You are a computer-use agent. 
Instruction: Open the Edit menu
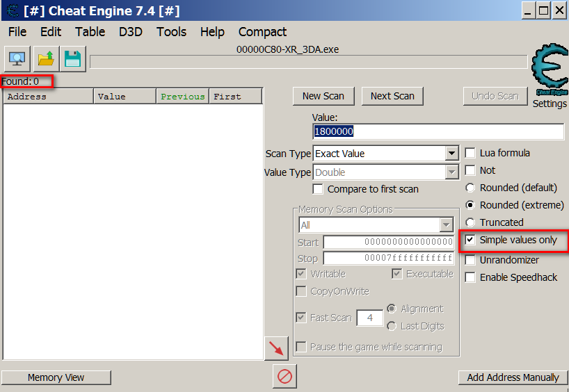51,32
